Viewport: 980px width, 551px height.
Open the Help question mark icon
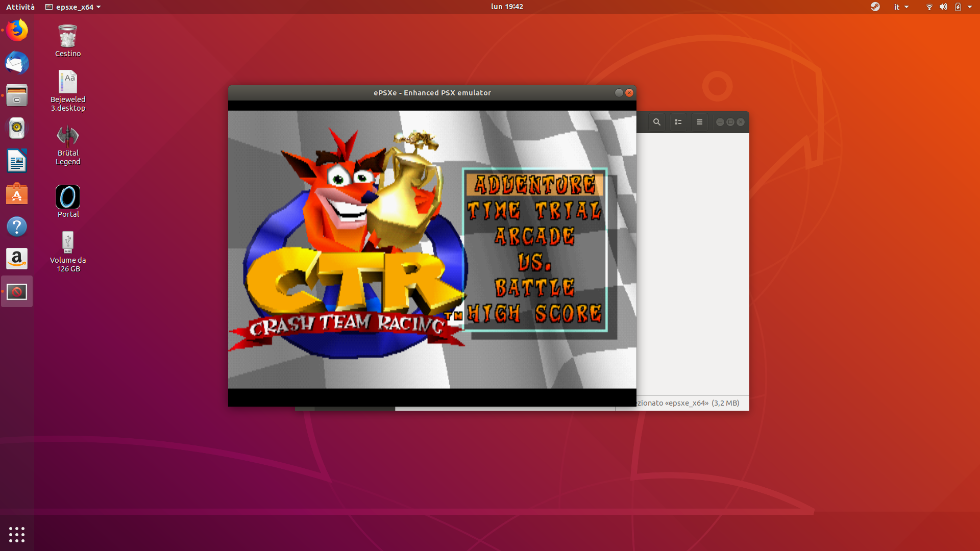17,227
